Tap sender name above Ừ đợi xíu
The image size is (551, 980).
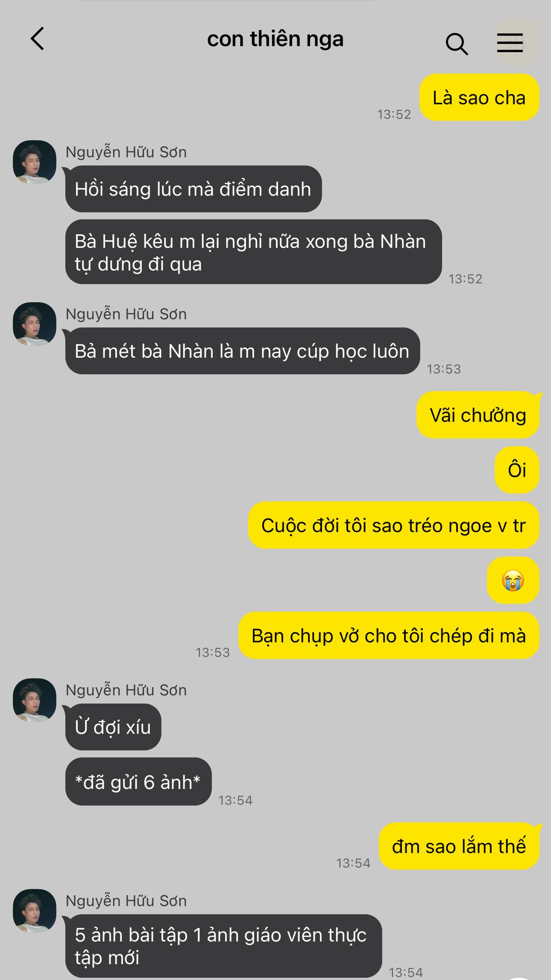coord(126,690)
